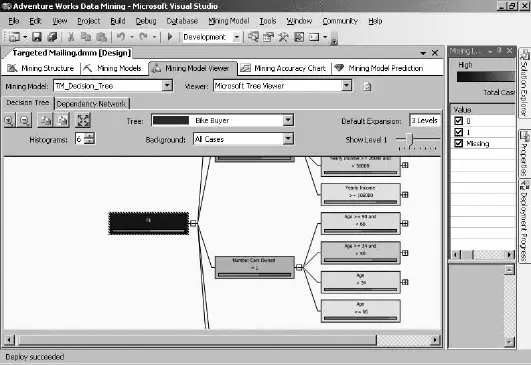The width and height of the screenshot is (531, 365).
Task: Open Properties Window toolbar icon
Action: click(x=269, y=37)
